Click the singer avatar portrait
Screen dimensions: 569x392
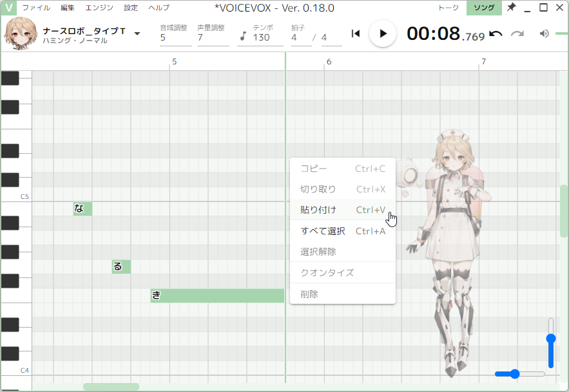(x=19, y=33)
